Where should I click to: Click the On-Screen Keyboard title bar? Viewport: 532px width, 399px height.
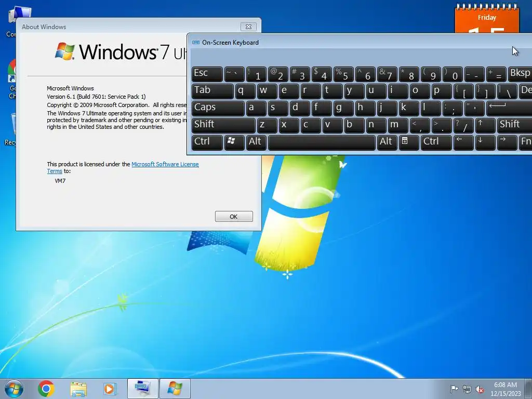360,42
